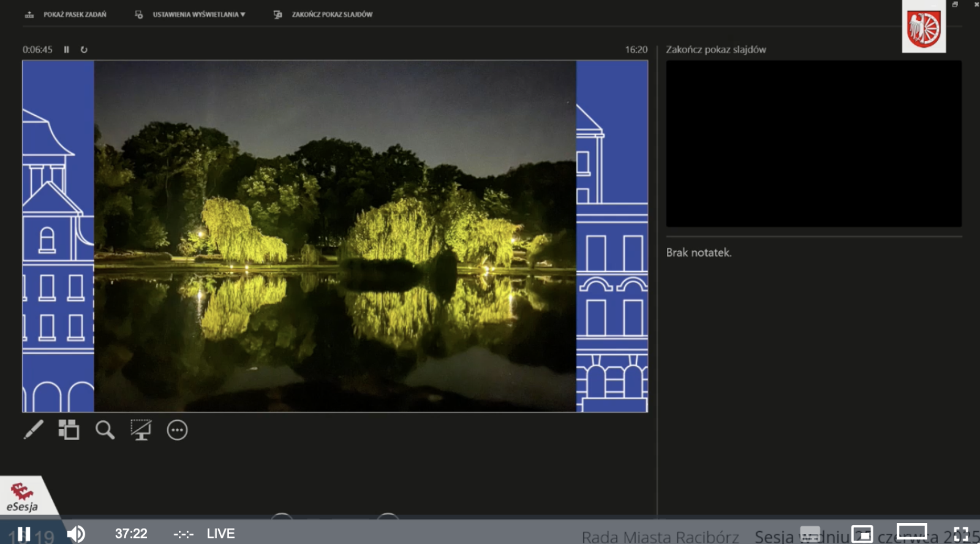This screenshot has height=544, width=980.
Task: Open more slide show options
Action: (177, 430)
